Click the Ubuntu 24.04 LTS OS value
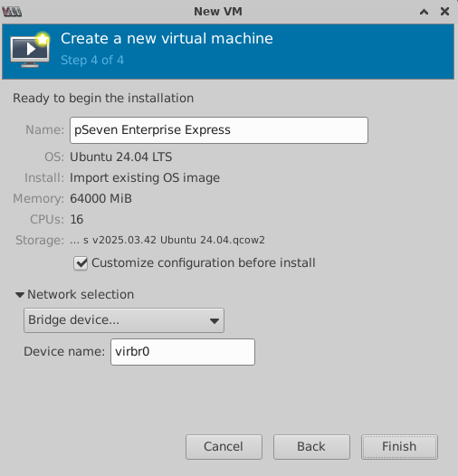 click(x=121, y=157)
